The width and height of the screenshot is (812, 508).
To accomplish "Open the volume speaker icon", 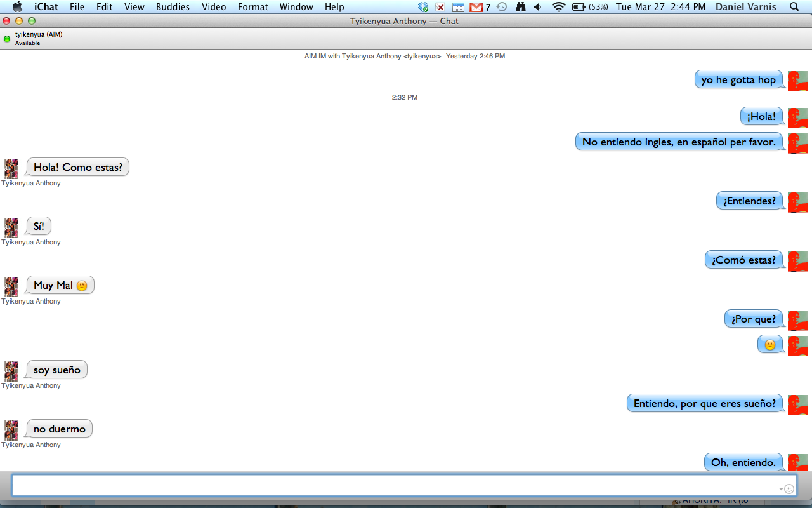I will pyautogui.click(x=538, y=7).
